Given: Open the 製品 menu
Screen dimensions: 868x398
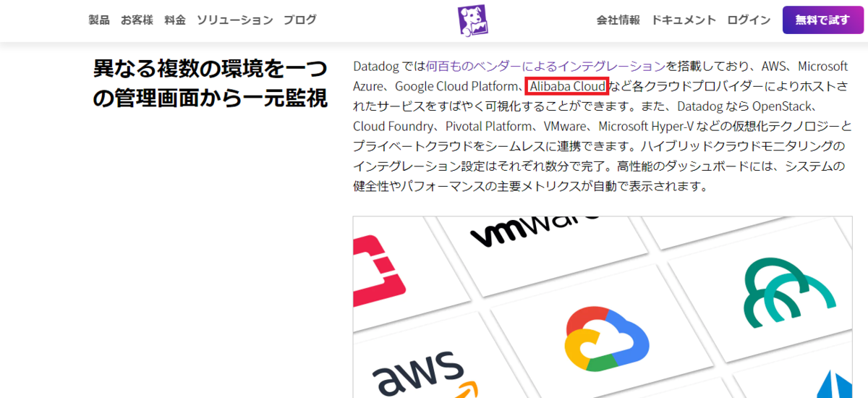Looking at the screenshot, I should pyautogui.click(x=98, y=20).
